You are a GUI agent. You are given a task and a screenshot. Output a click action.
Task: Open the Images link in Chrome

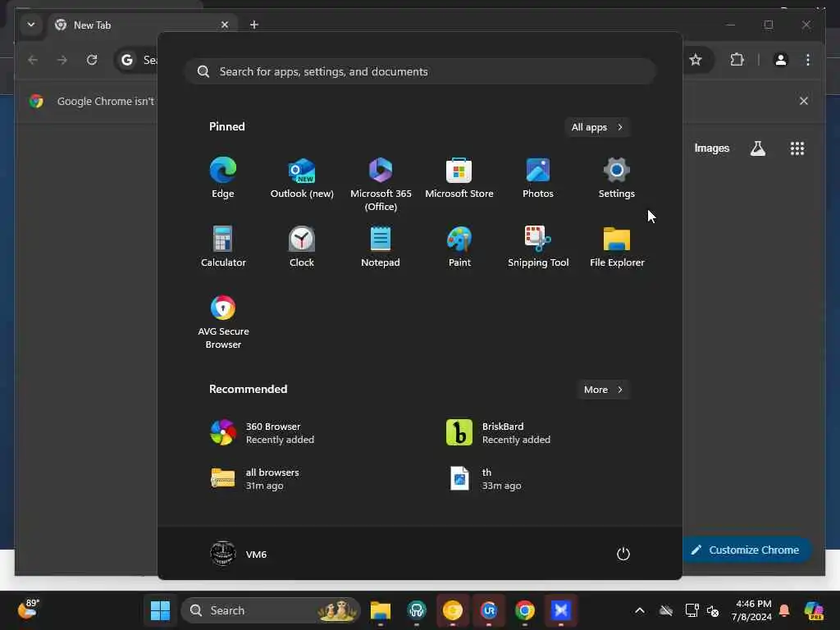(x=711, y=148)
